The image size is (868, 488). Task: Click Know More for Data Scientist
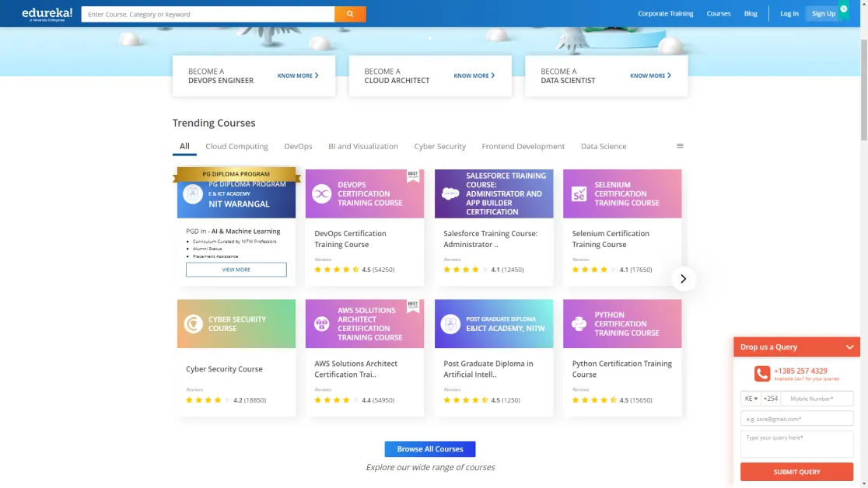(x=650, y=76)
